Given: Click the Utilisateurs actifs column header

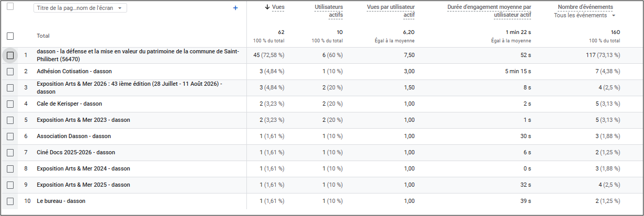Looking at the screenshot, I should [x=329, y=10].
